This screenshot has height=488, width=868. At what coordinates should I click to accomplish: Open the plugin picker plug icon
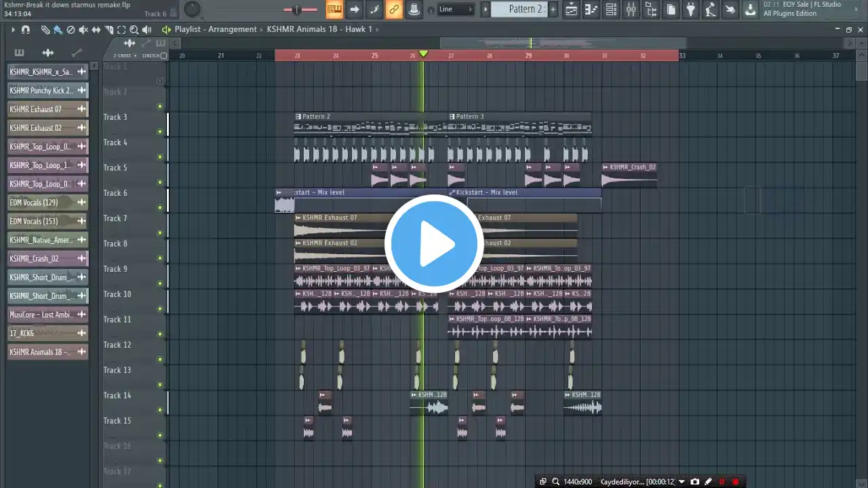pyautogui.click(x=691, y=9)
